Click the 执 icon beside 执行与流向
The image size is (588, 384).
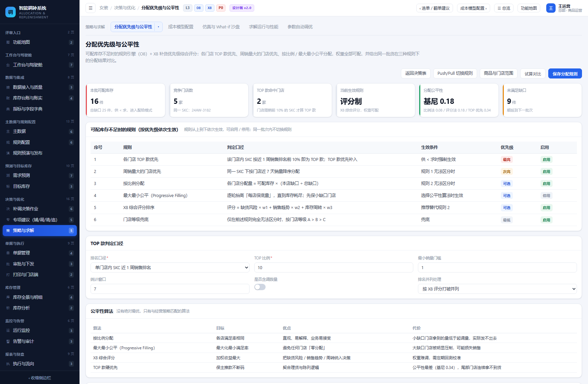8,364
